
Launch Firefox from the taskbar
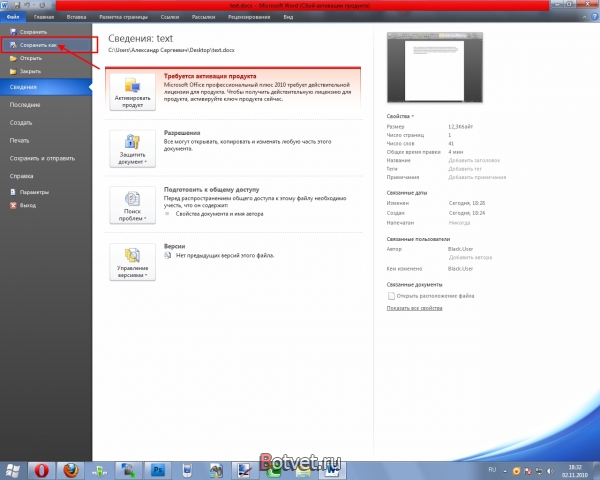[71, 470]
